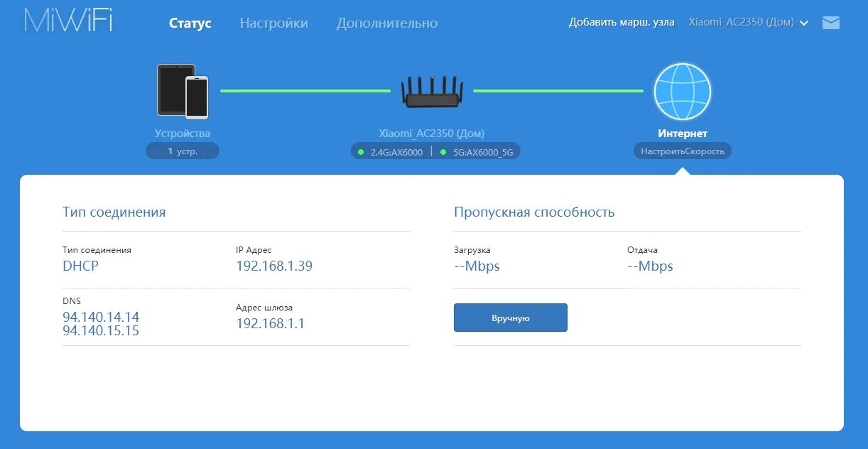
Task: Click the DNS value 94.140.15.15
Action: [x=101, y=331]
